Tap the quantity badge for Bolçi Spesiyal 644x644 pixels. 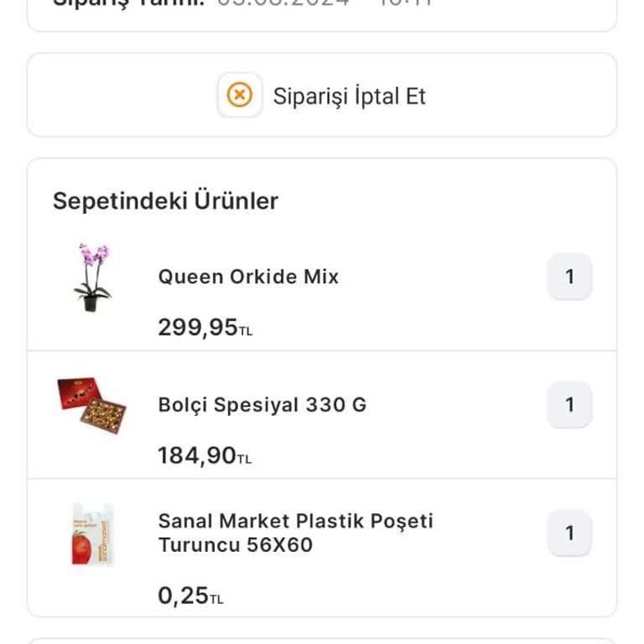(x=569, y=405)
